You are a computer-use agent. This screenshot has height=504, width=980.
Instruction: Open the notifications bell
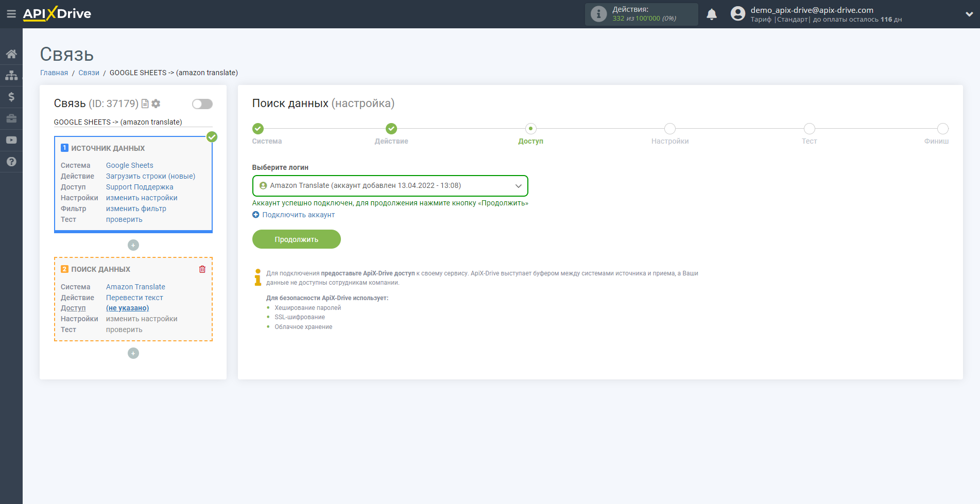712,14
